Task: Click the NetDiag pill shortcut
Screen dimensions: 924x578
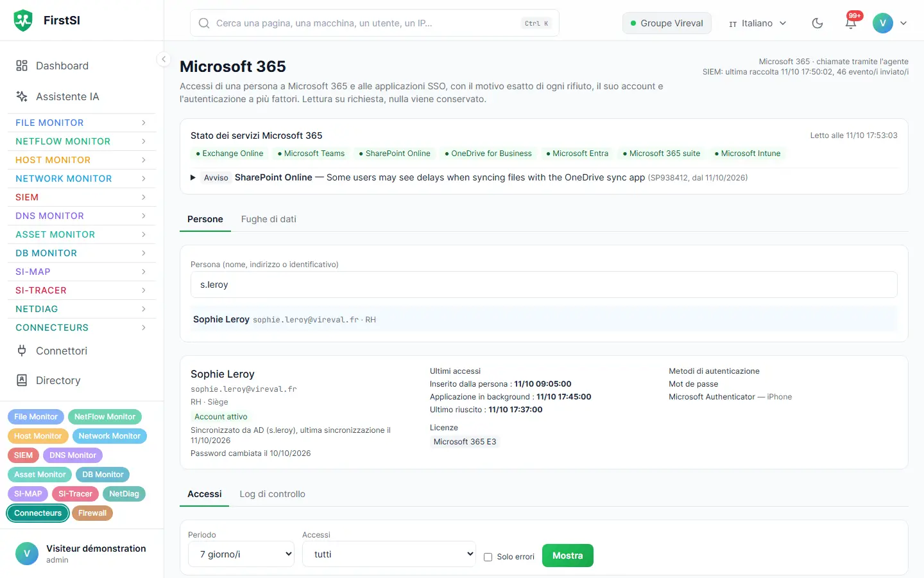Action: (x=124, y=494)
